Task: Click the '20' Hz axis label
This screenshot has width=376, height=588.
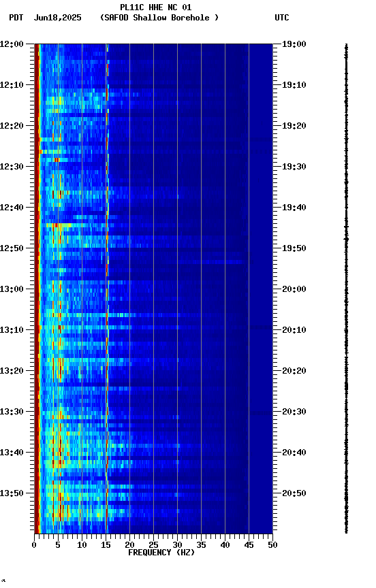Action: (129, 545)
